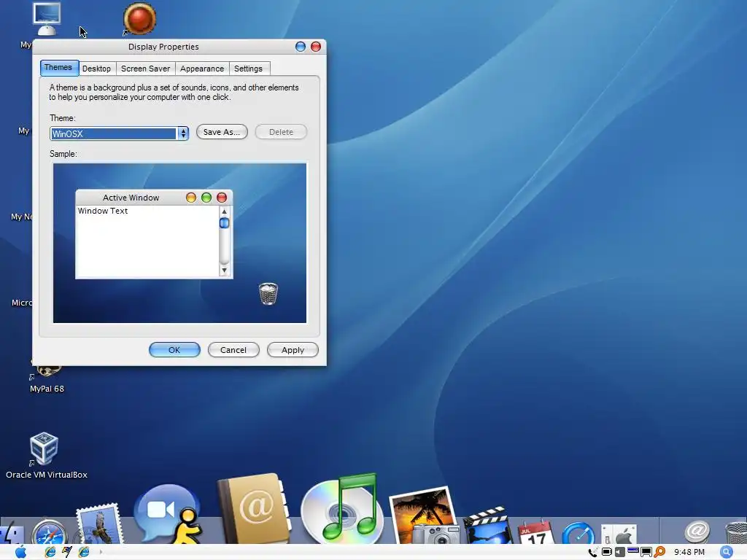Click the "Window Text" sample text

[x=103, y=211]
